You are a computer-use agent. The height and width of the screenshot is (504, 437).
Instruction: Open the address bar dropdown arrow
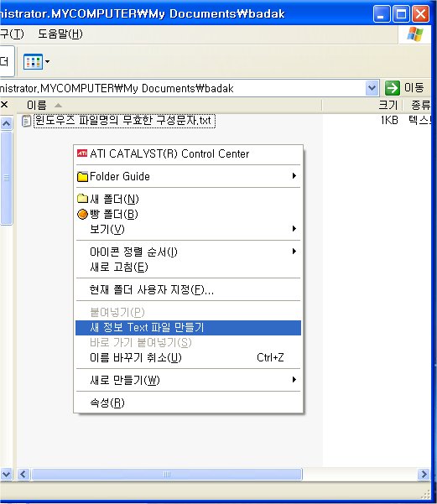pos(372,88)
